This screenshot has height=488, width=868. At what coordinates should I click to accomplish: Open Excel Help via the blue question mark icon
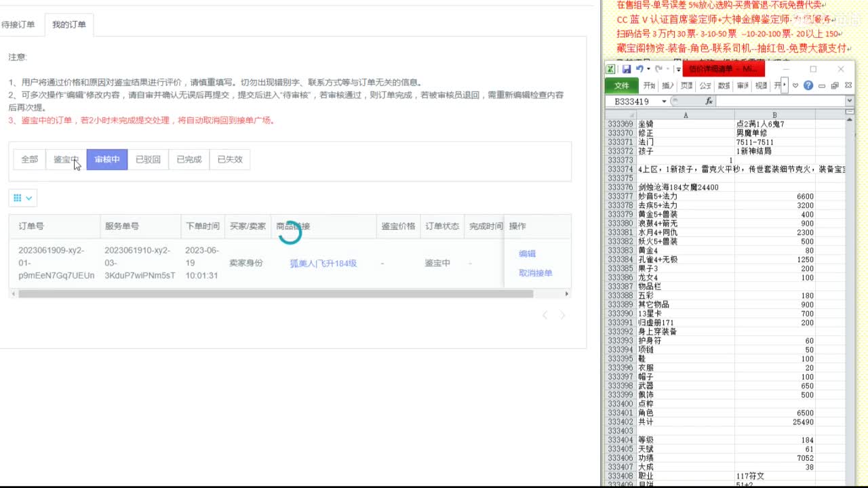(x=808, y=85)
